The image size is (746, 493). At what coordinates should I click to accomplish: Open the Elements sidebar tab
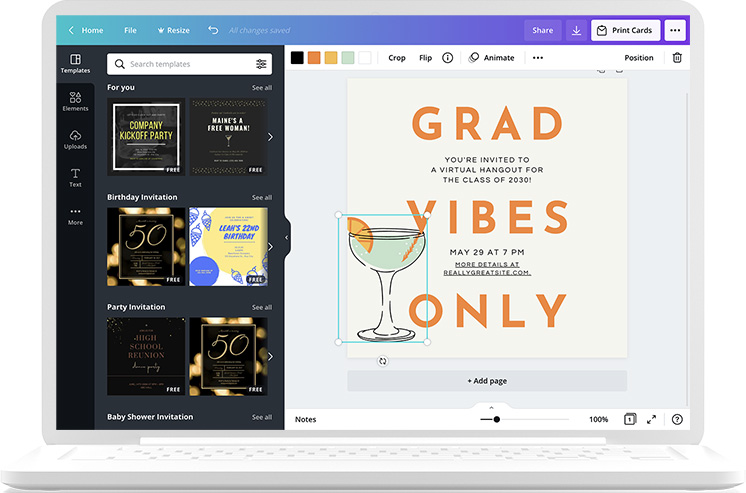(75, 101)
